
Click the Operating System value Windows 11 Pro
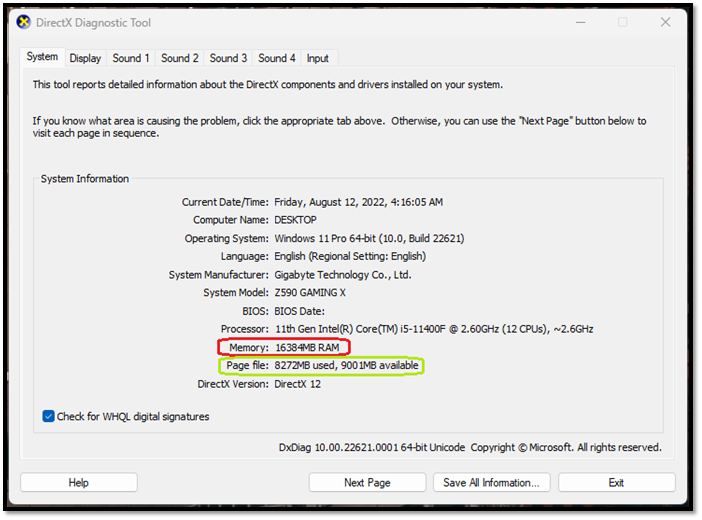click(x=369, y=238)
